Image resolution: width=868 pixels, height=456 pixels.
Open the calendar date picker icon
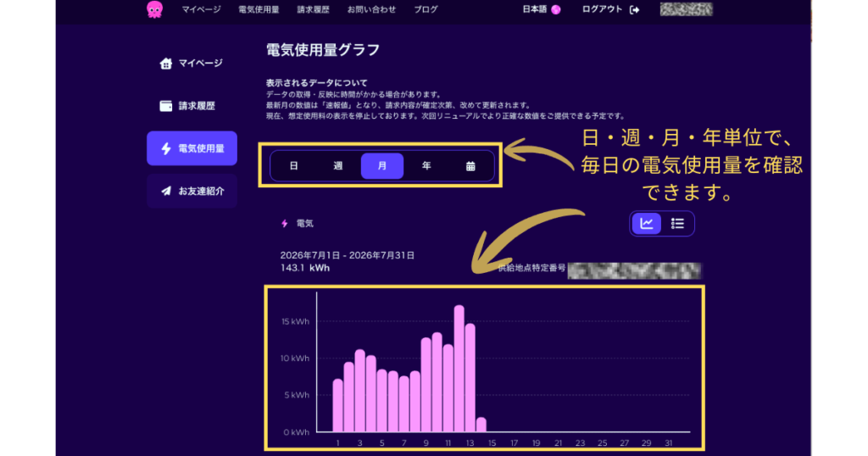pos(470,166)
